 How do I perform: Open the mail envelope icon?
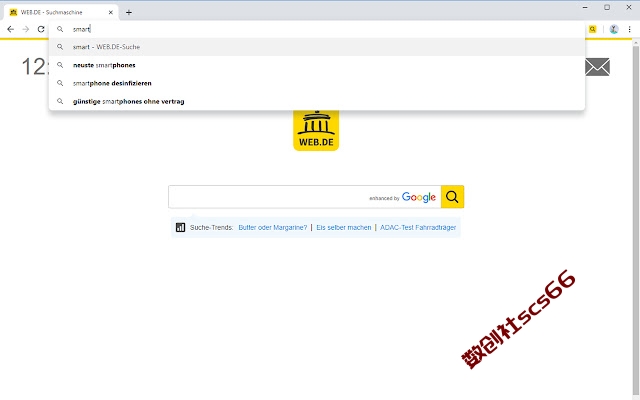[x=597, y=67]
